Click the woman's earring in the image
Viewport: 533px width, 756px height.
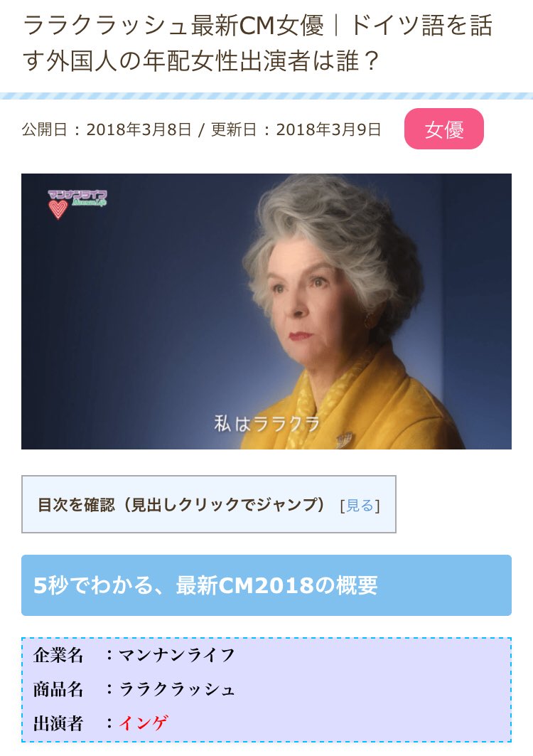pos(370,320)
